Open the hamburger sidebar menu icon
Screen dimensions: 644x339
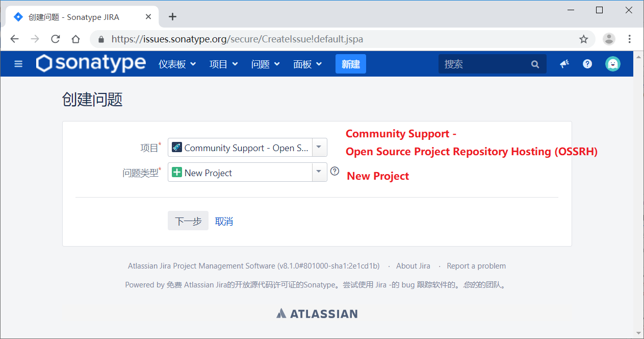(x=18, y=64)
